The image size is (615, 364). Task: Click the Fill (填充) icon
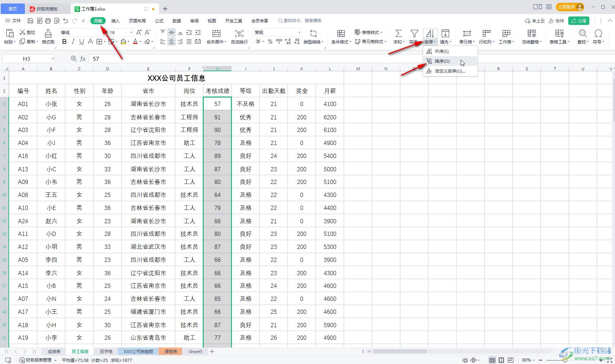point(445,33)
